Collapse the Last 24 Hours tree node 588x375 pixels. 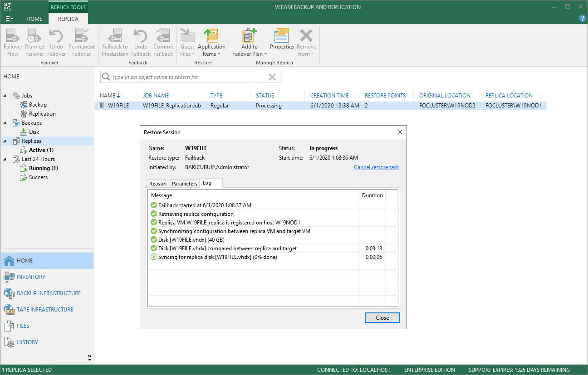pos(5,159)
